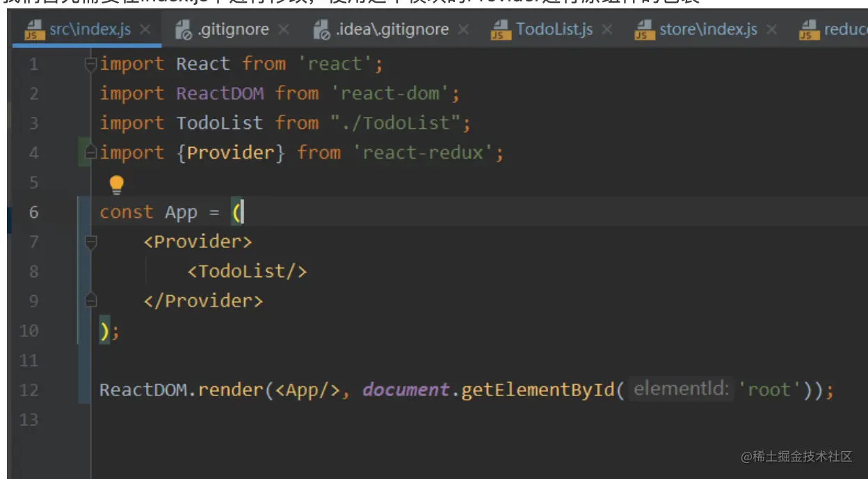Image resolution: width=868 pixels, height=479 pixels.
Task: Click the React identifier on line 1
Action: [x=204, y=64]
